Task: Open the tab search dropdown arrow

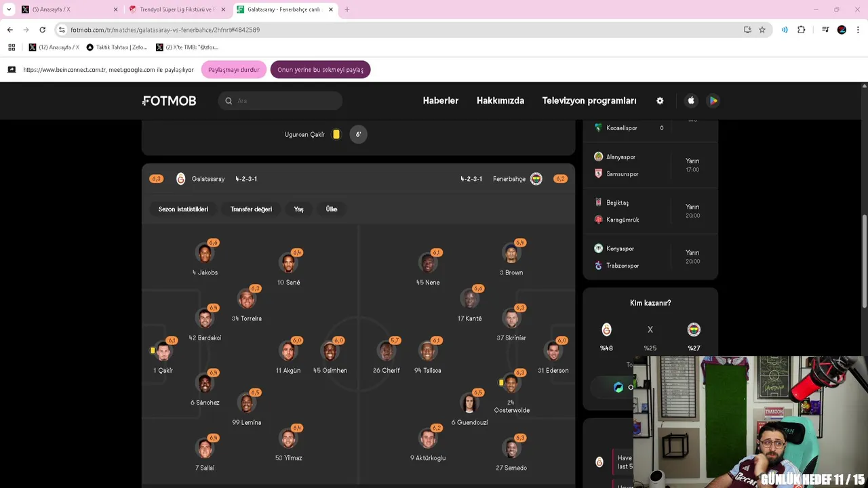Action: 9,9
